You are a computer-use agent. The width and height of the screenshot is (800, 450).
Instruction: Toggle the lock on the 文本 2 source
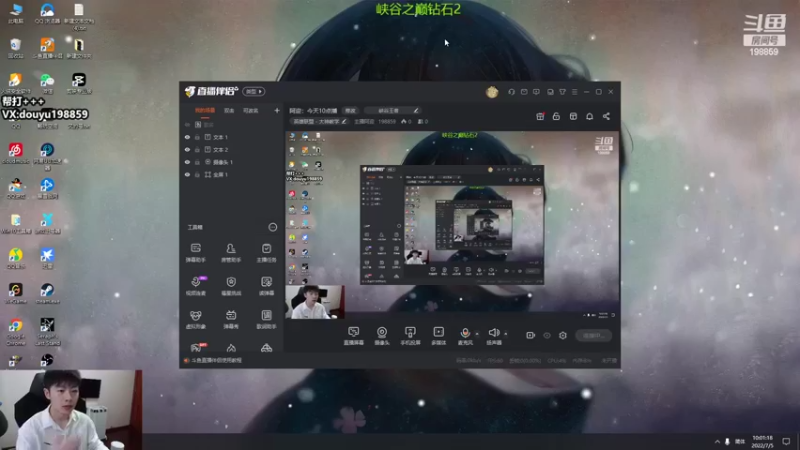(197, 149)
